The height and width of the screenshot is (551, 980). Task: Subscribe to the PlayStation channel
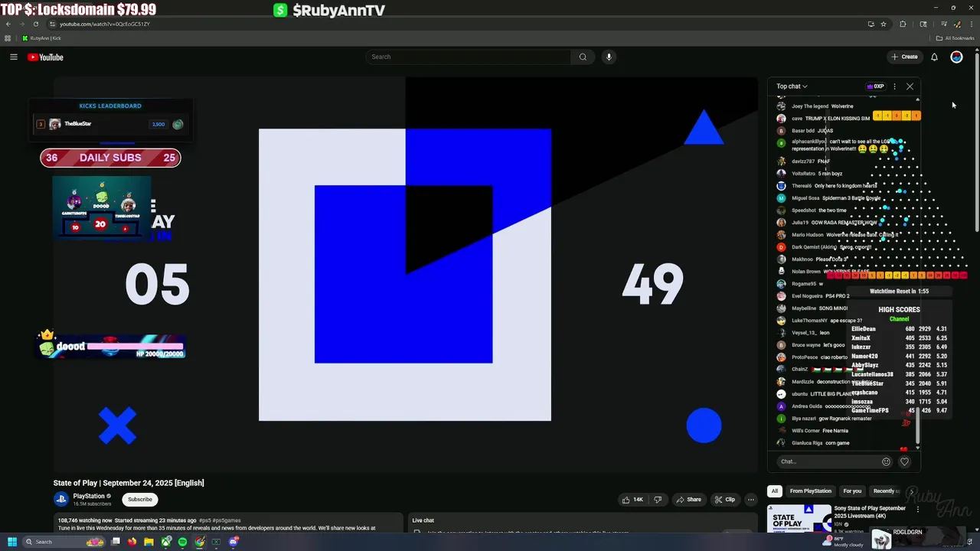[x=140, y=500]
